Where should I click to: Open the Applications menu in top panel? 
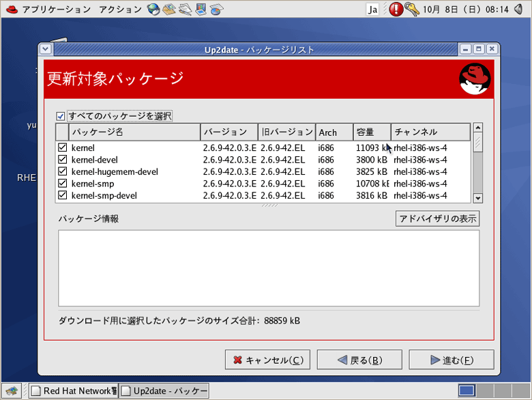point(48,10)
